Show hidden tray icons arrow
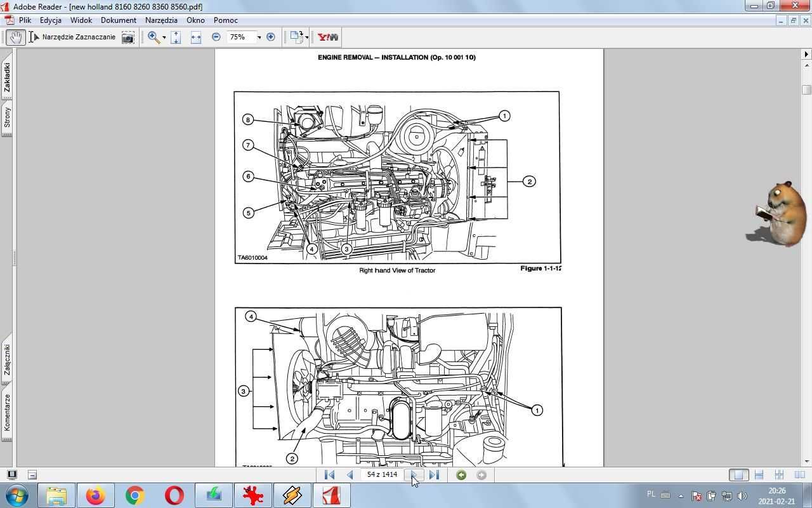The image size is (812, 508). click(x=681, y=495)
